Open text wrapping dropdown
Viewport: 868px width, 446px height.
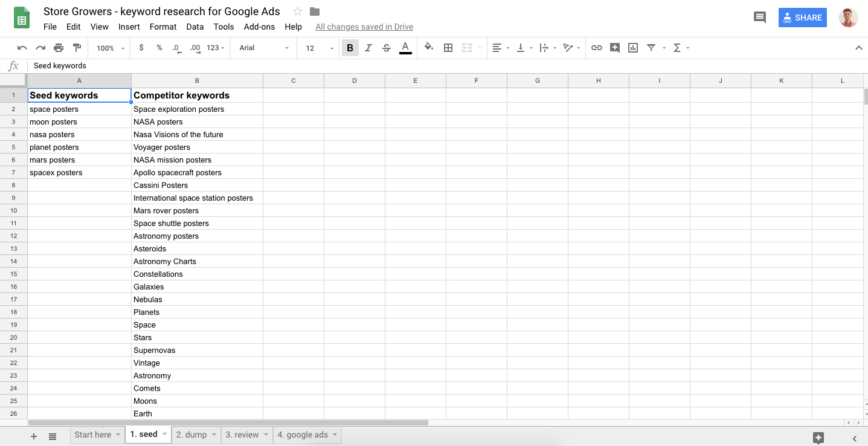(x=547, y=48)
